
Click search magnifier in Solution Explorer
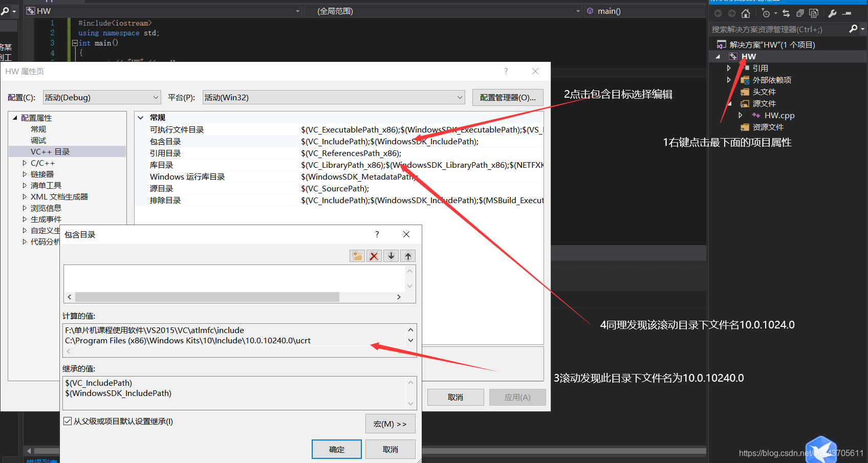853,29
